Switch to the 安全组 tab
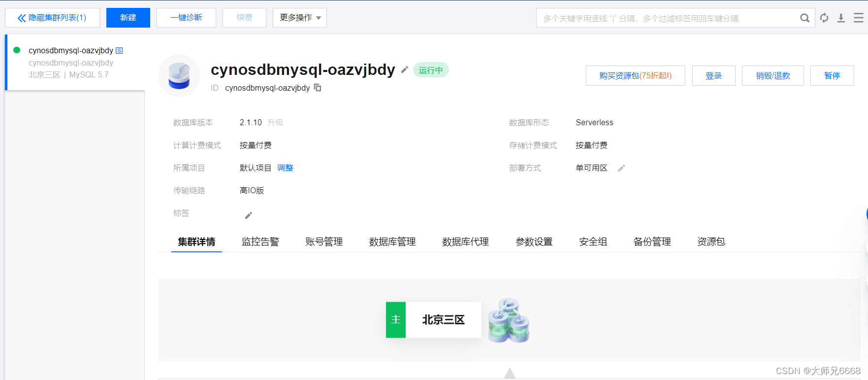868x380 pixels. coord(593,242)
